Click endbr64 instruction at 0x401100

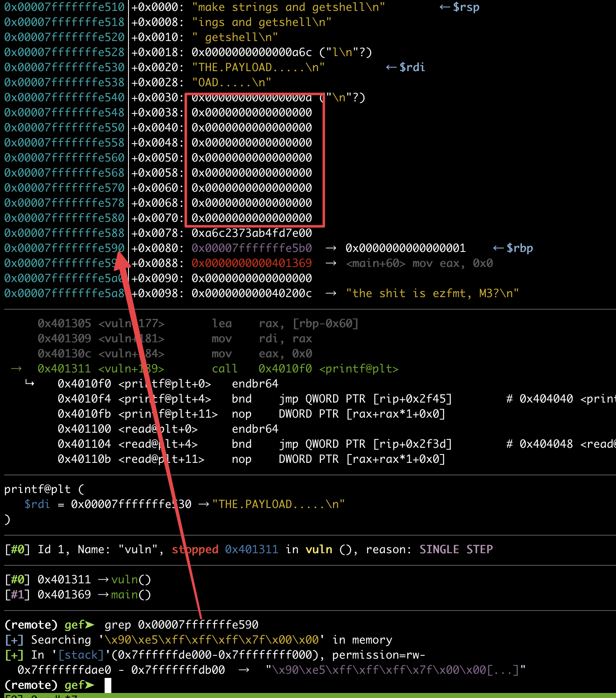(255, 429)
